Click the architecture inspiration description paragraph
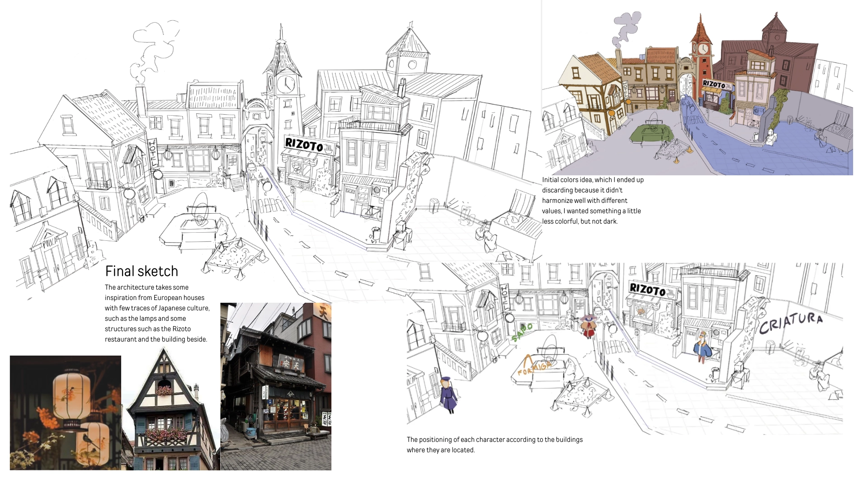Image resolution: width=868 pixels, height=488 pixels. pos(157,313)
